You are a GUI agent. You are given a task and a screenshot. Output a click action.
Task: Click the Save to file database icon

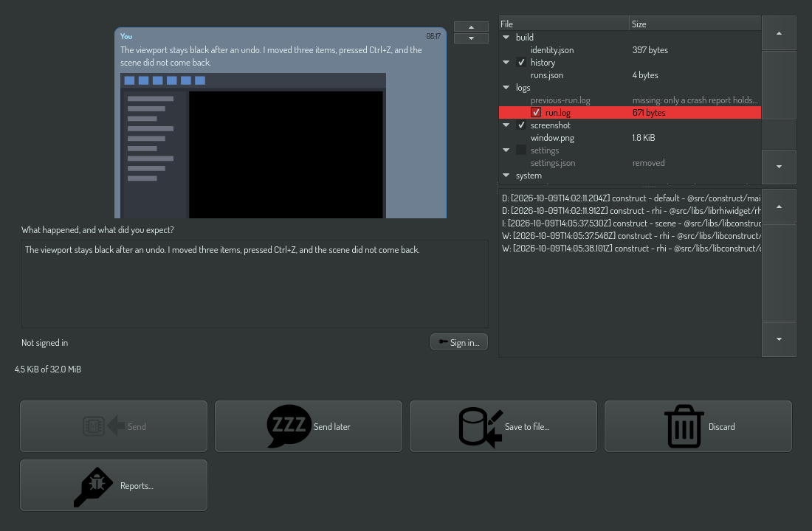[x=481, y=426]
